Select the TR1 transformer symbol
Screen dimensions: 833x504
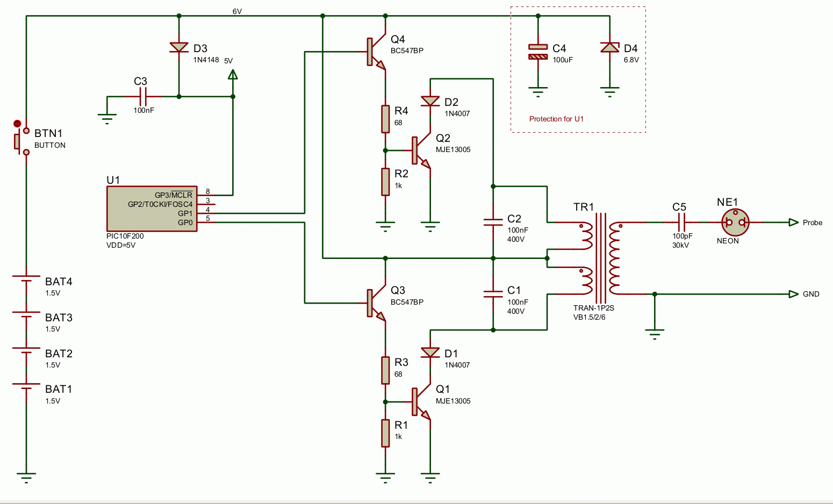click(x=601, y=258)
